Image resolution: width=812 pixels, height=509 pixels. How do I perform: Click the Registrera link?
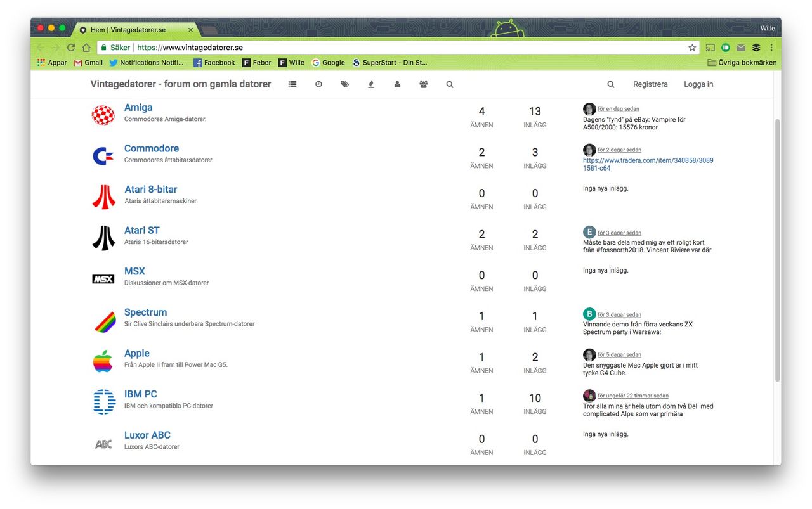coord(650,84)
